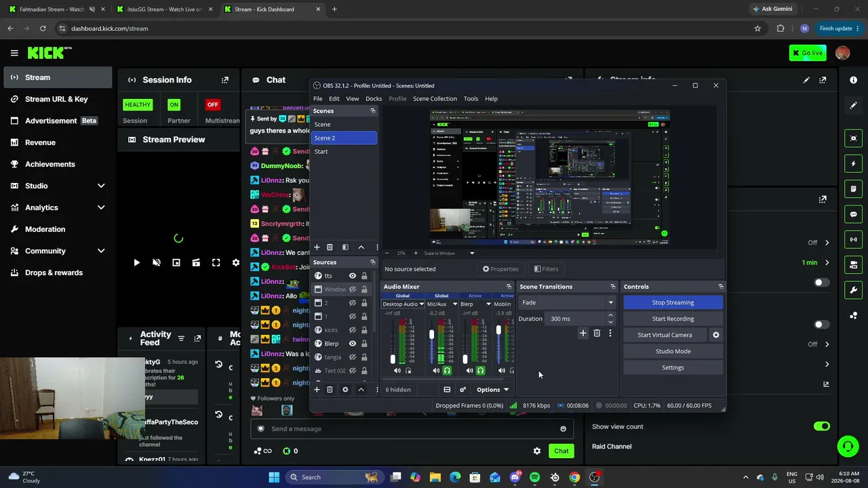Click the info icon in right sidebar

854,80
